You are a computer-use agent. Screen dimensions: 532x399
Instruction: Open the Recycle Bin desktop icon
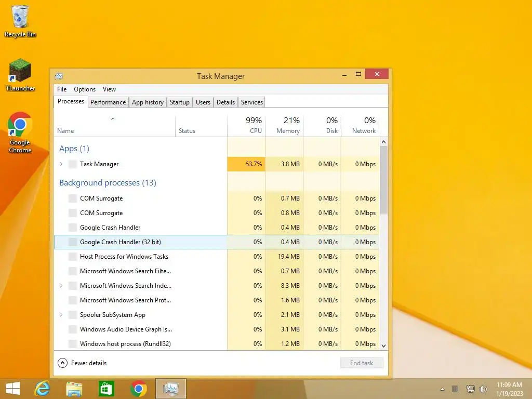coord(20,21)
